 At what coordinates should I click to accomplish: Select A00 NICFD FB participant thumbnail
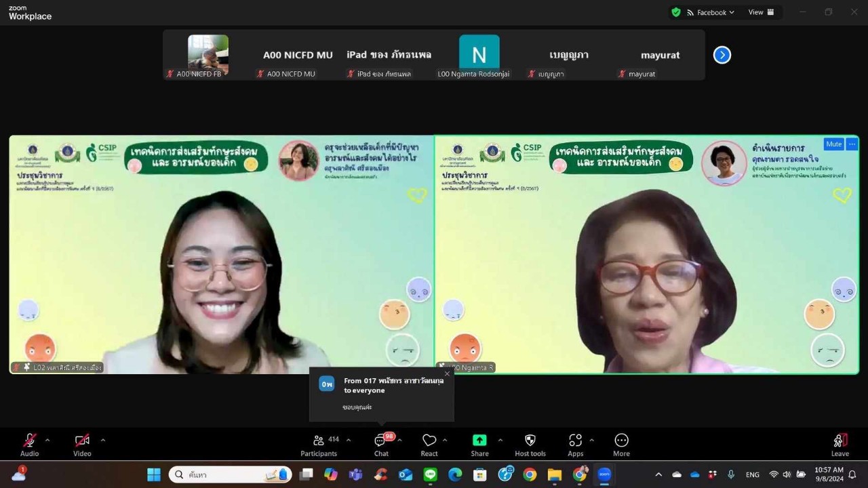coord(208,55)
